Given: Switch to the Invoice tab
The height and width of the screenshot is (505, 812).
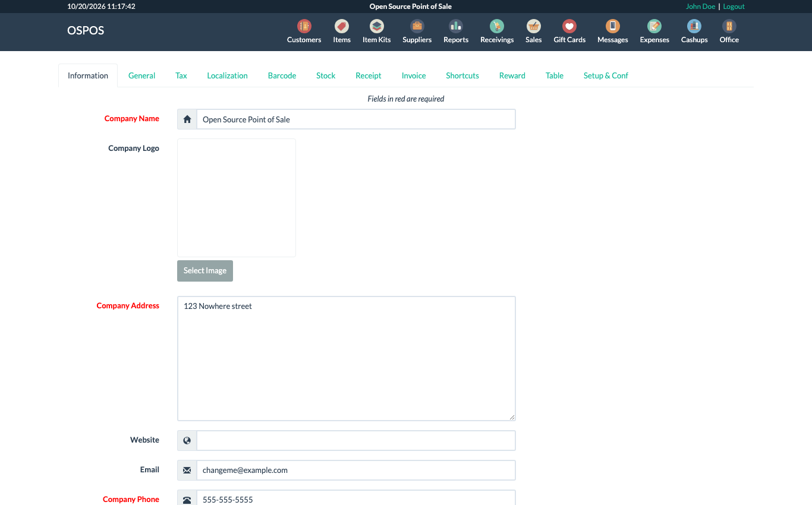Looking at the screenshot, I should (x=414, y=75).
